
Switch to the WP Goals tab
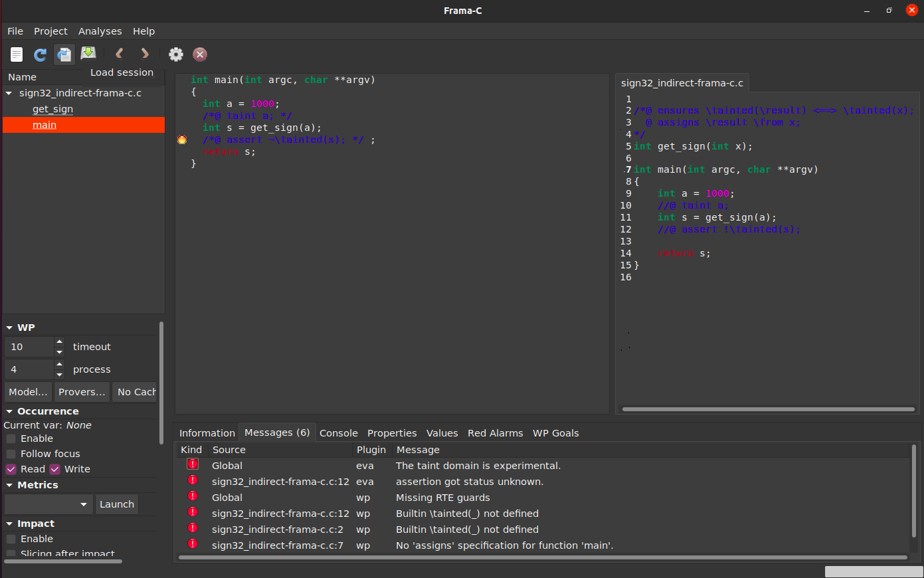click(x=556, y=433)
